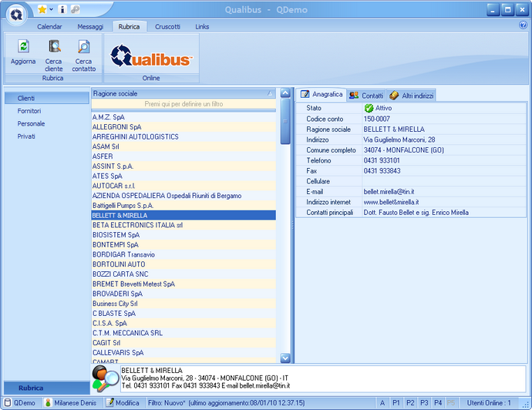Image resolution: width=532 pixels, height=410 pixels.
Task: Click the filter row under Ragione sociale
Action: pos(184,103)
